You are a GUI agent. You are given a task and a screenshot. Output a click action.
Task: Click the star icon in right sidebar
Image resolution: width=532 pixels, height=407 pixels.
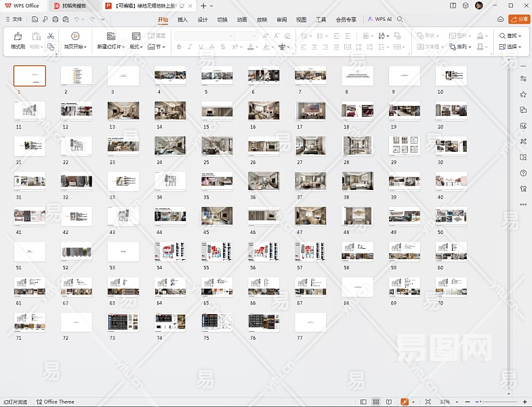coord(523,95)
